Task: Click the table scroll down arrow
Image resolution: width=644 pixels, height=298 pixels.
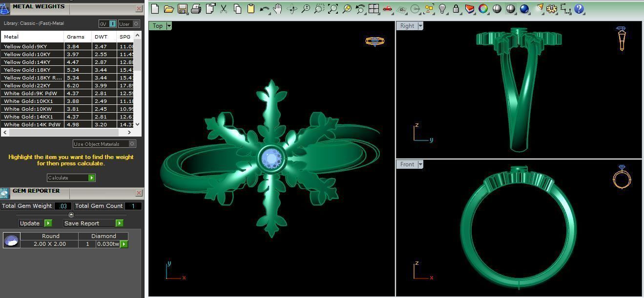Action: point(137,124)
